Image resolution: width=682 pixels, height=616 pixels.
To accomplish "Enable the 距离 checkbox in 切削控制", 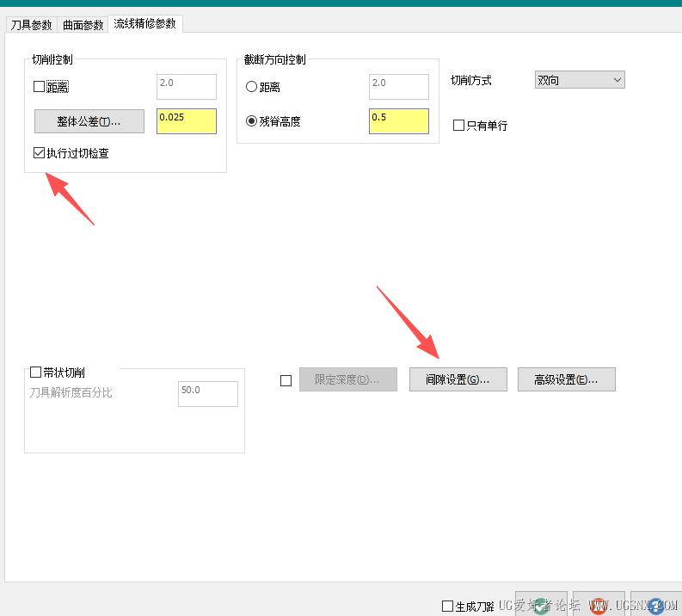I will pos(40,87).
